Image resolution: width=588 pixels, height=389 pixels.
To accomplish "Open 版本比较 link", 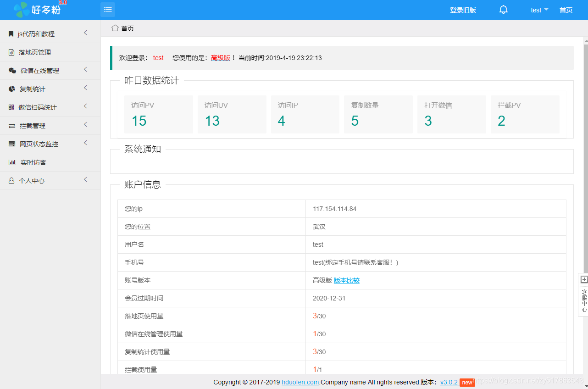I will 347,280.
